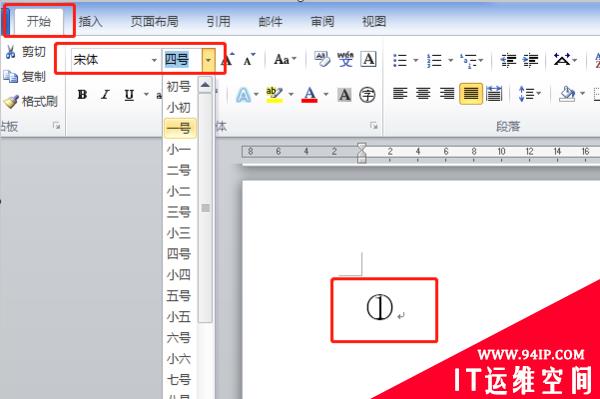Click the Format Painter (格式刷) icon

[11, 101]
